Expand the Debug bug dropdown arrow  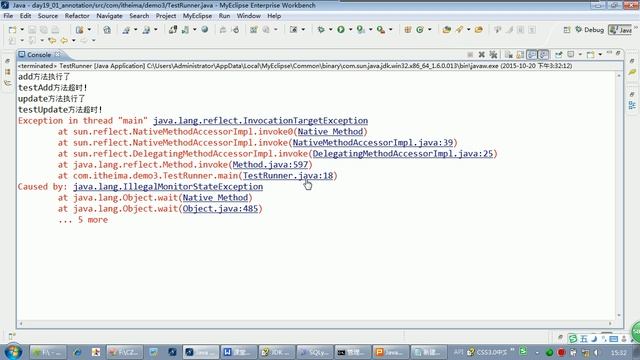tap(330, 29)
